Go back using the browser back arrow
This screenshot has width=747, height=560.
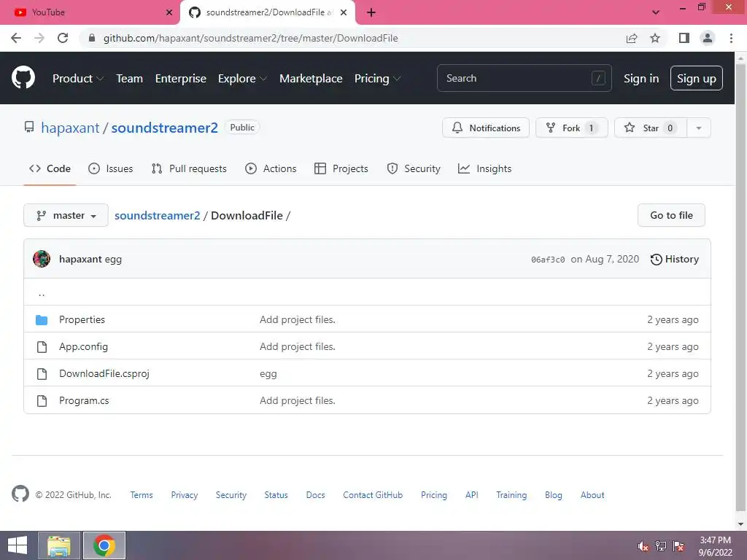16,38
